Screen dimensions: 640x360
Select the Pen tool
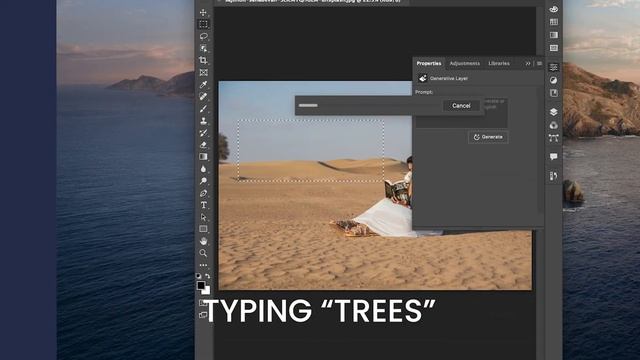(x=203, y=193)
